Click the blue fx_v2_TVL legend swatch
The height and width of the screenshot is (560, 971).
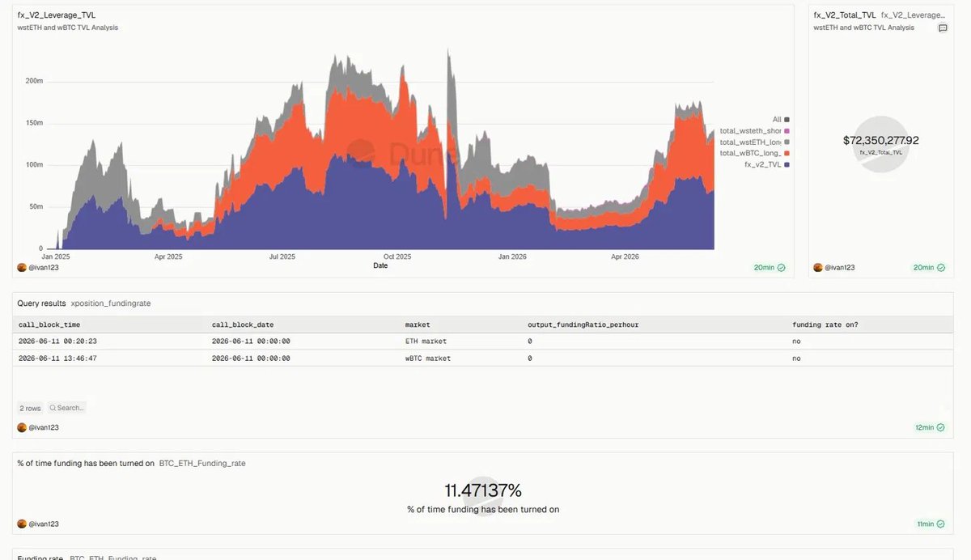(787, 164)
